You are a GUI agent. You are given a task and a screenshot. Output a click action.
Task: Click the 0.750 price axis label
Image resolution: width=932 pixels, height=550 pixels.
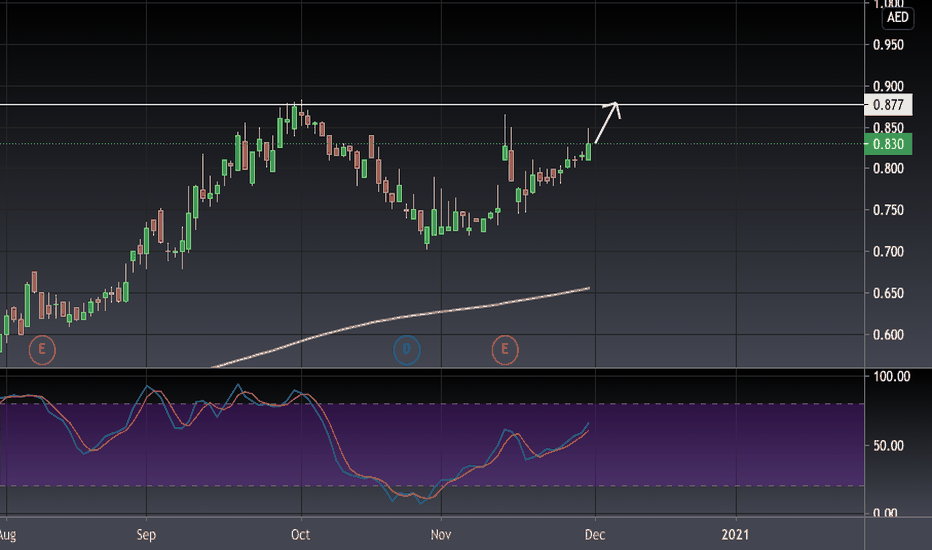[x=888, y=210]
